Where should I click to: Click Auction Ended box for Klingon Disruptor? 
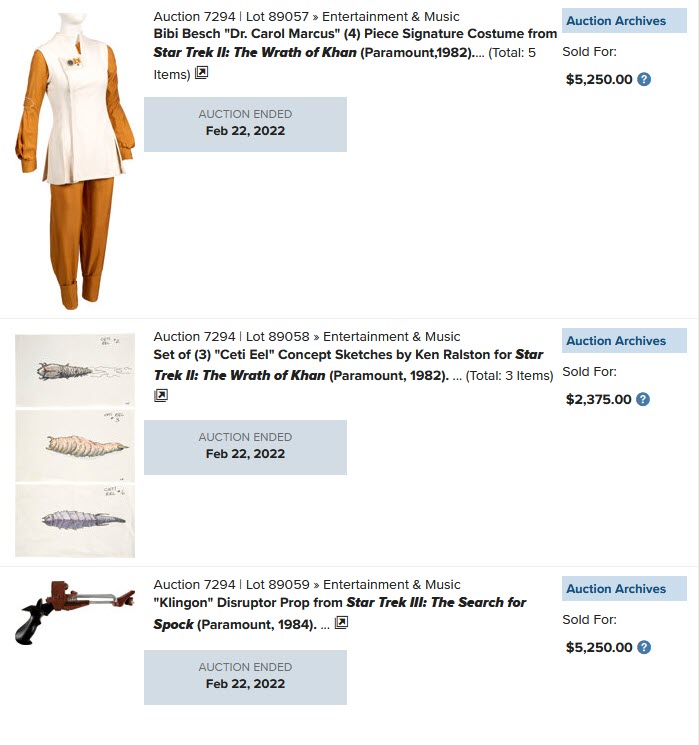[x=245, y=678]
